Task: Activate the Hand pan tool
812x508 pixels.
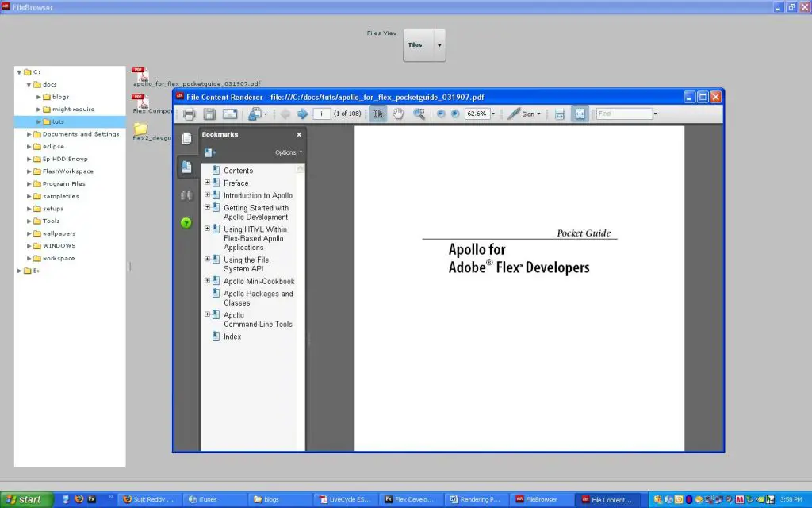Action: tap(398, 114)
